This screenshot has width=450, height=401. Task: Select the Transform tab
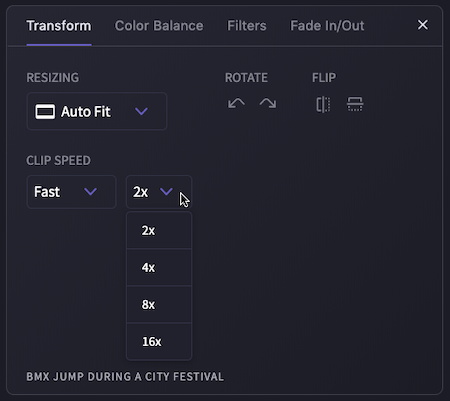59,26
